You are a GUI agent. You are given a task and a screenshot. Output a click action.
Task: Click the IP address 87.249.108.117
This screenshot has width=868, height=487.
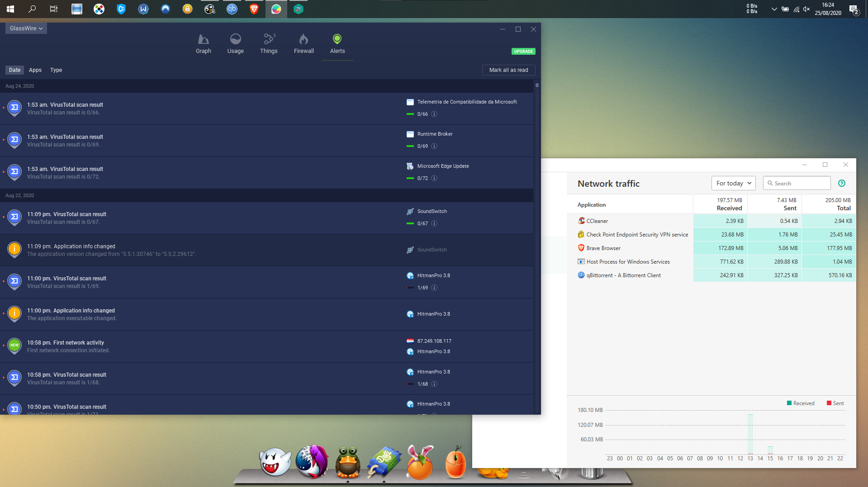[x=434, y=341]
